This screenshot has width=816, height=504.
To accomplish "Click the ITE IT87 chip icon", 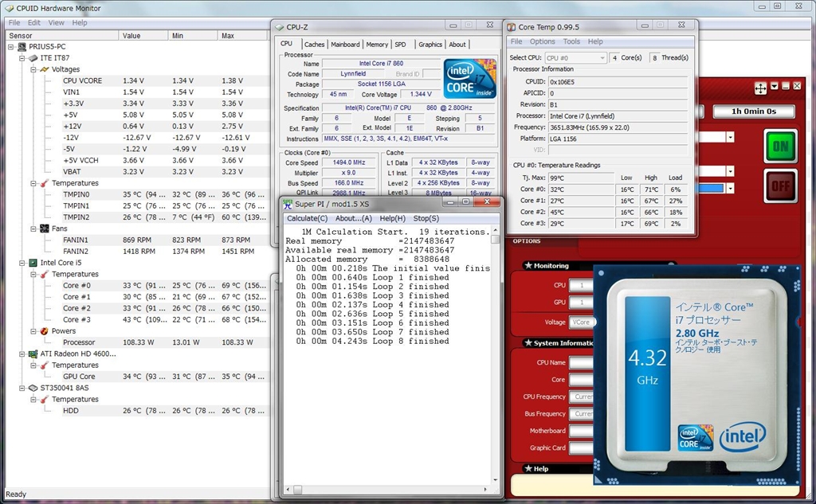I will [33, 58].
